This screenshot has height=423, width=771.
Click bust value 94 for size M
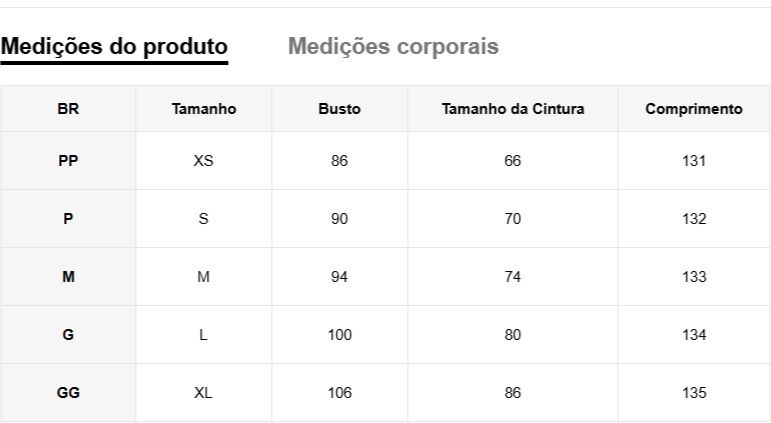(x=339, y=277)
